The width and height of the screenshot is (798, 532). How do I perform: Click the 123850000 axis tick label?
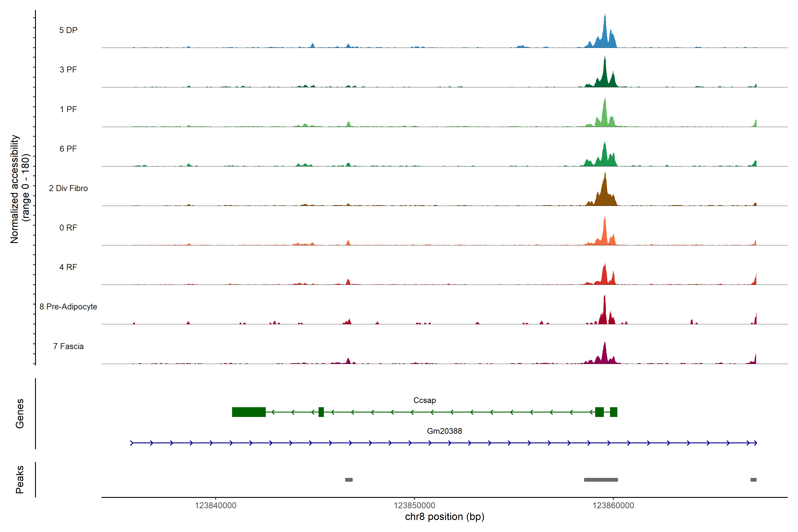[414, 506]
